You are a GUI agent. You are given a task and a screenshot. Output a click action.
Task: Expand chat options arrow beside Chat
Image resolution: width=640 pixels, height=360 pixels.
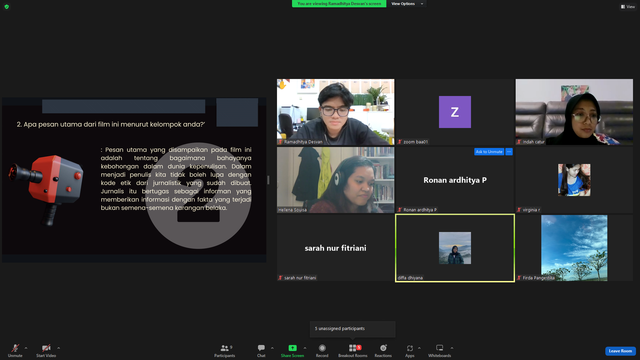pos(272,348)
